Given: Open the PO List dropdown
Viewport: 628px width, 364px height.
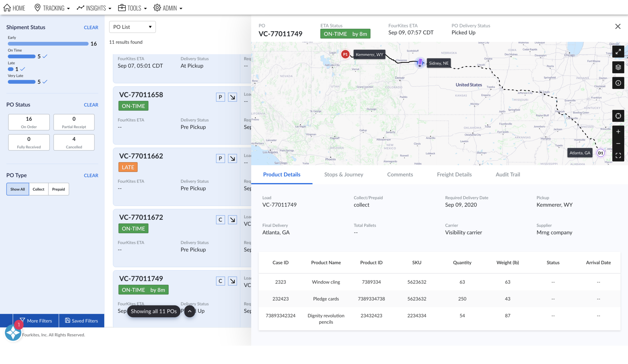Looking at the screenshot, I should click(132, 27).
